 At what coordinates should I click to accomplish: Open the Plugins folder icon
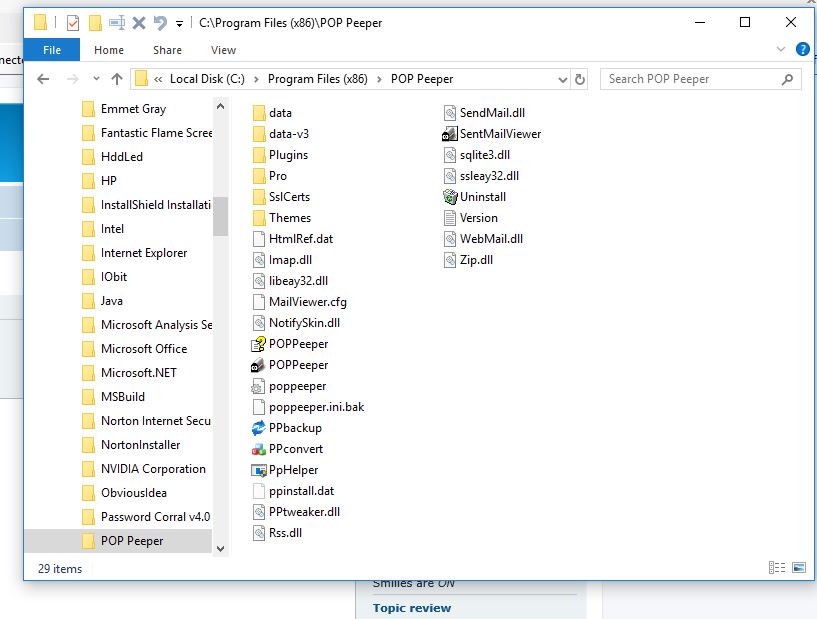point(258,155)
